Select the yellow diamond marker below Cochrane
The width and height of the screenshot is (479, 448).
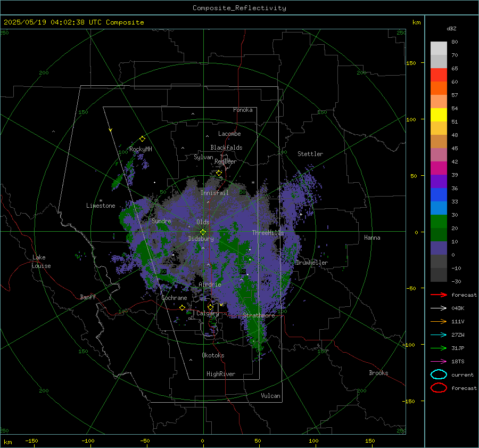pyautogui.click(x=183, y=307)
